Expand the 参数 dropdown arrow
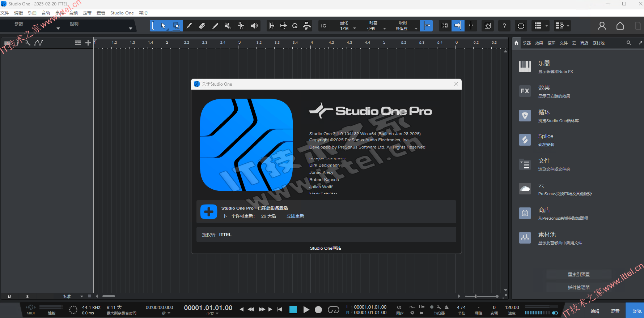The image size is (644, 318). 58,28
